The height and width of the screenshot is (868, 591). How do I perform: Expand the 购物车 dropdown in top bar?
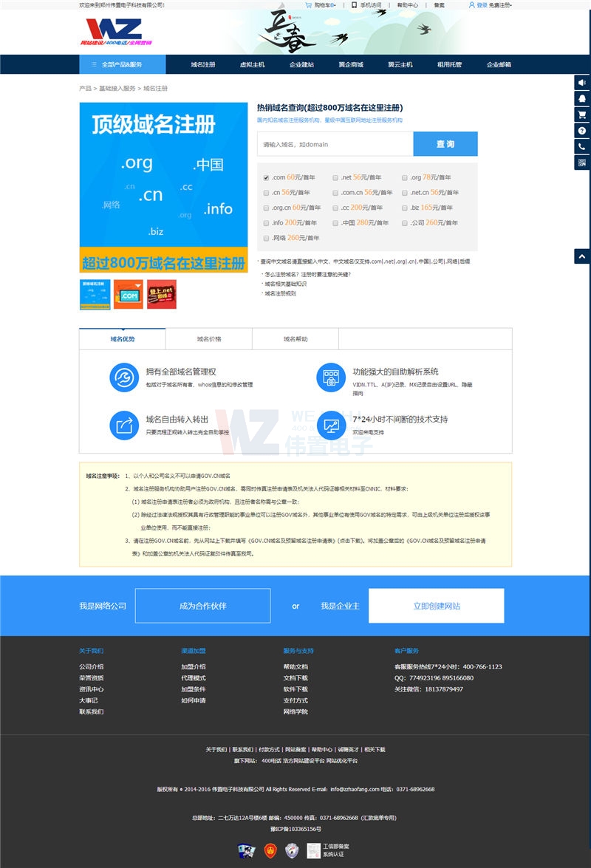click(x=324, y=5)
